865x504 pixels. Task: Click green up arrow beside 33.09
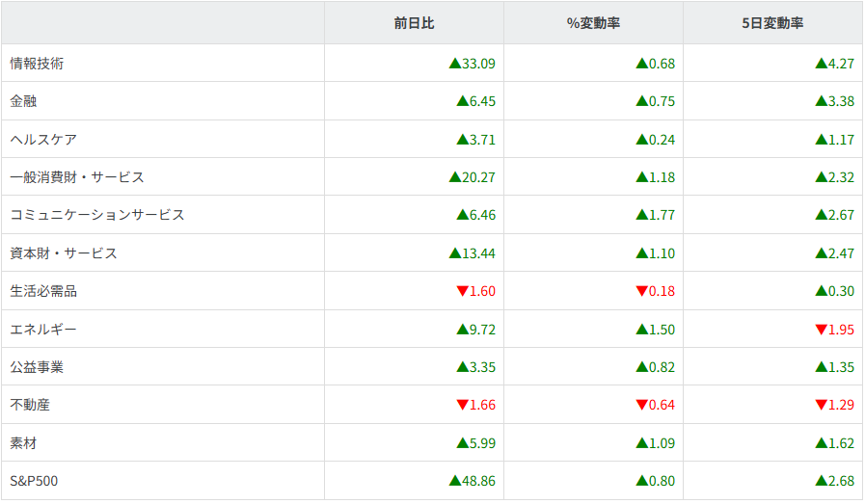(455, 64)
